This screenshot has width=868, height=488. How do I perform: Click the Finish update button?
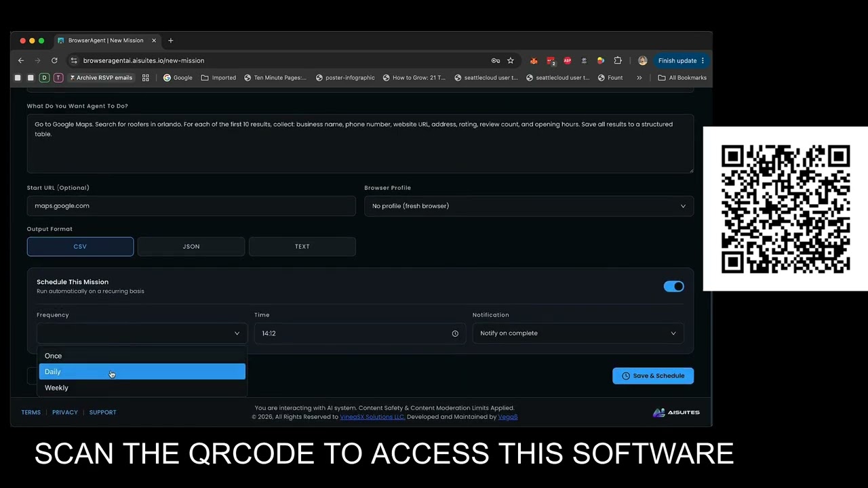(682, 60)
